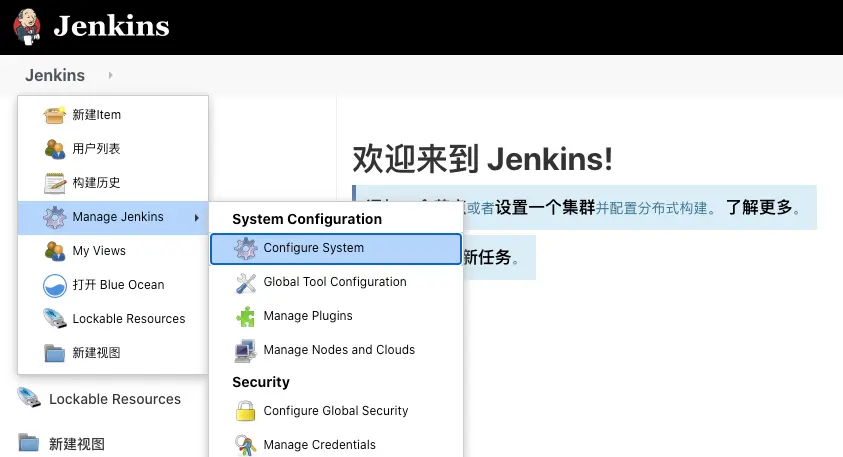Expand the breadcrumb arrow next to Jenkins
This screenshot has height=457, width=843.
(110, 75)
